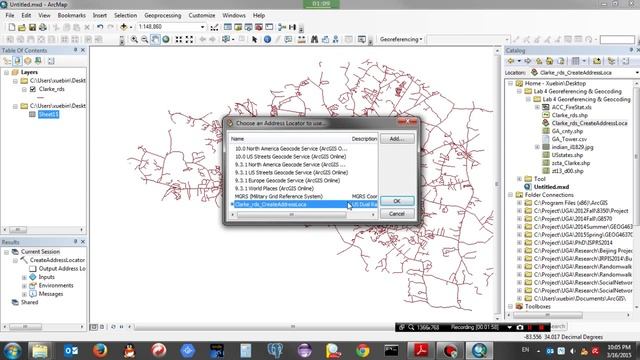Expand Environments in Results panel

pyautogui.click(x=24, y=286)
